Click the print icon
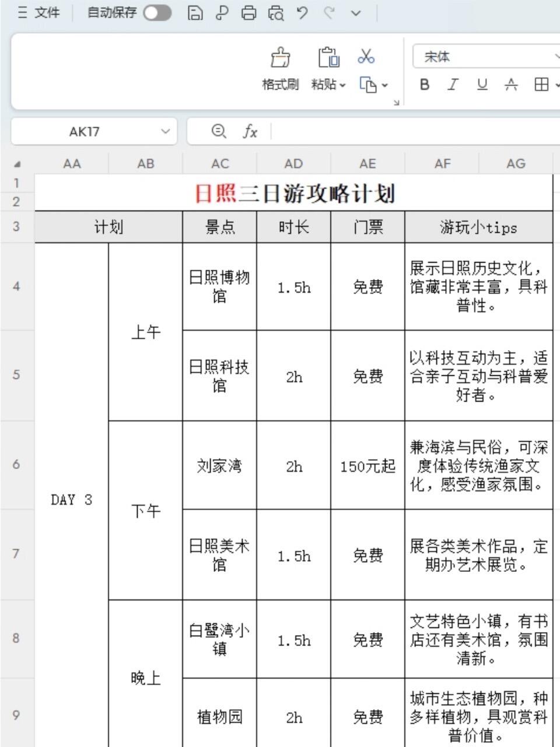The image size is (560, 747). tap(249, 12)
